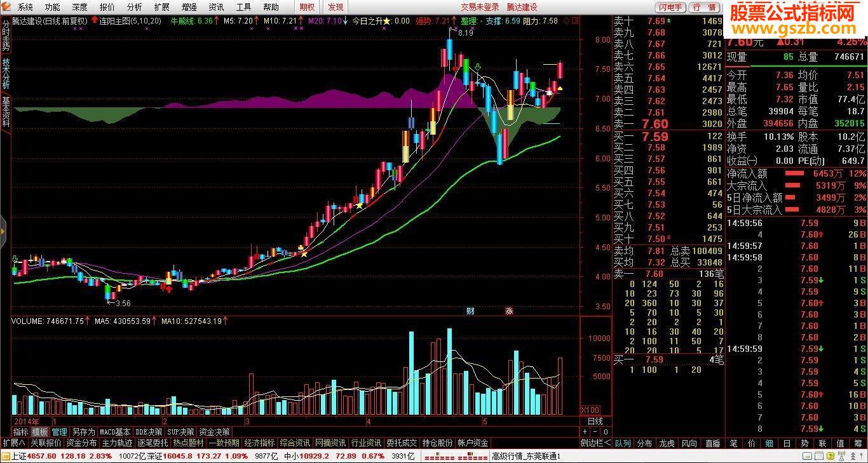Viewport: 868px width, 463px height.
Task: Open the 资讯 menu
Action: (x=216, y=7)
